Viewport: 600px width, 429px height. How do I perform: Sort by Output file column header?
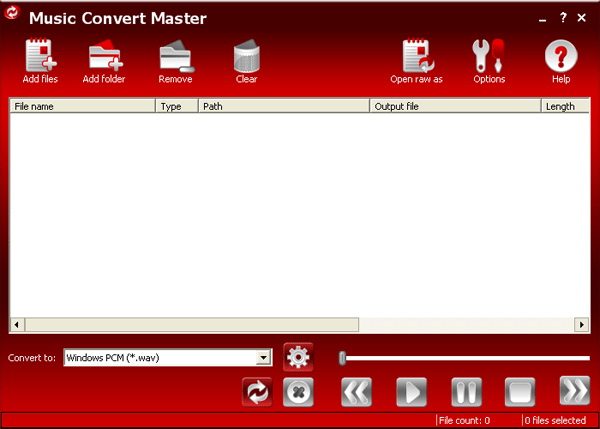[x=455, y=106]
